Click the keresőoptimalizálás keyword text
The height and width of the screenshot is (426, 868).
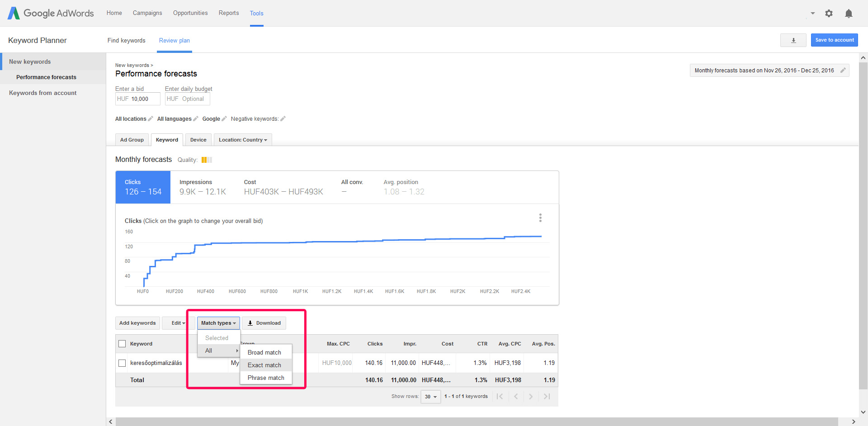tap(156, 363)
